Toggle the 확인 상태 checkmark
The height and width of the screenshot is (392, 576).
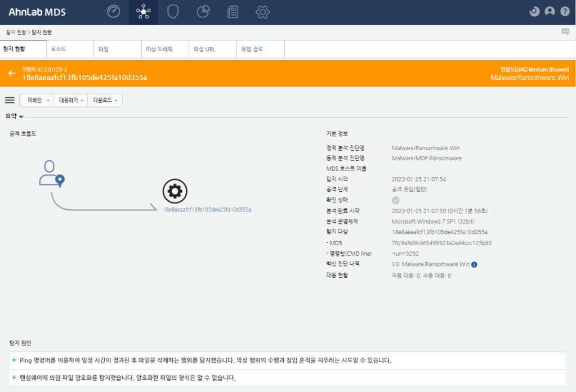click(x=395, y=200)
